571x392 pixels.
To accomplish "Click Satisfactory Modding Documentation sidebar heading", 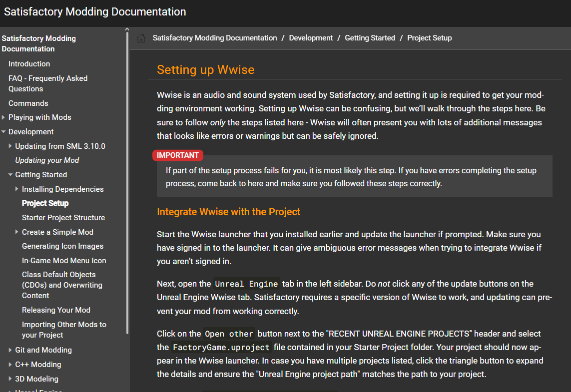I will (x=38, y=43).
